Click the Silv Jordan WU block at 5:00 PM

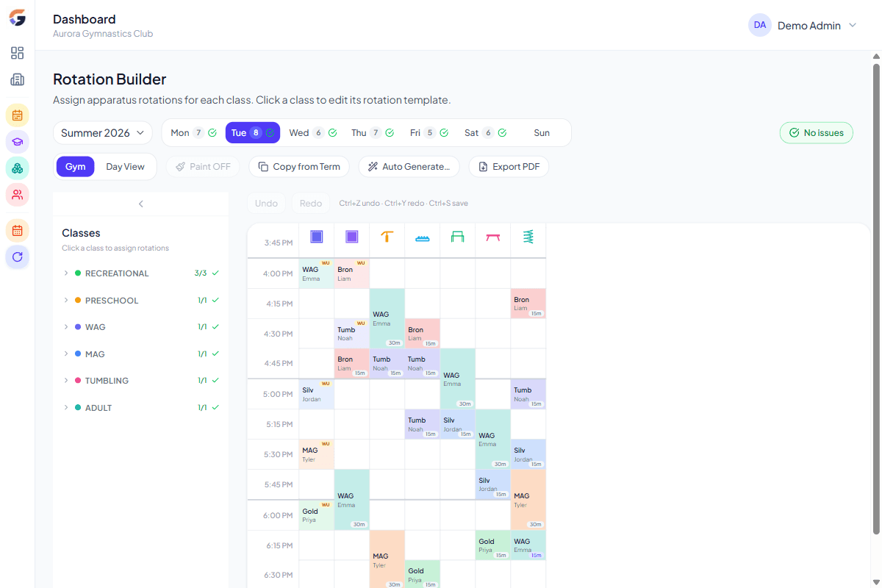(317, 394)
